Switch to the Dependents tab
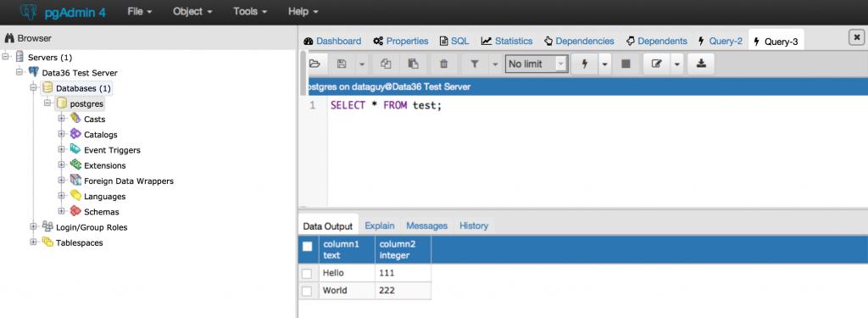Viewport: 868px width, 318px height. [x=657, y=41]
